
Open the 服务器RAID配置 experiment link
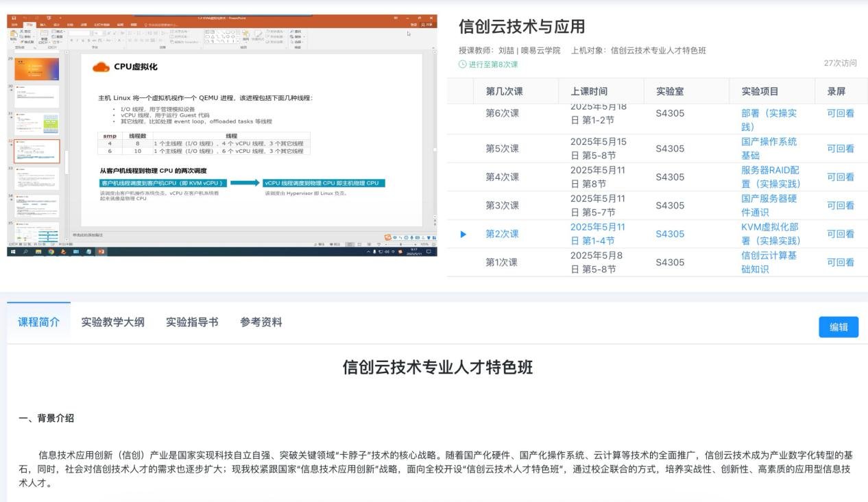[771, 177]
